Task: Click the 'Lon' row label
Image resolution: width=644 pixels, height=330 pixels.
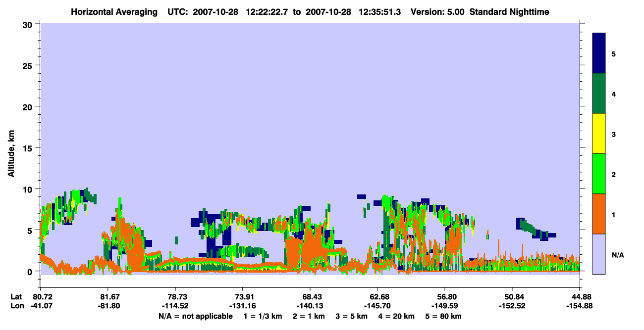Action: click(x=16, y=306)
